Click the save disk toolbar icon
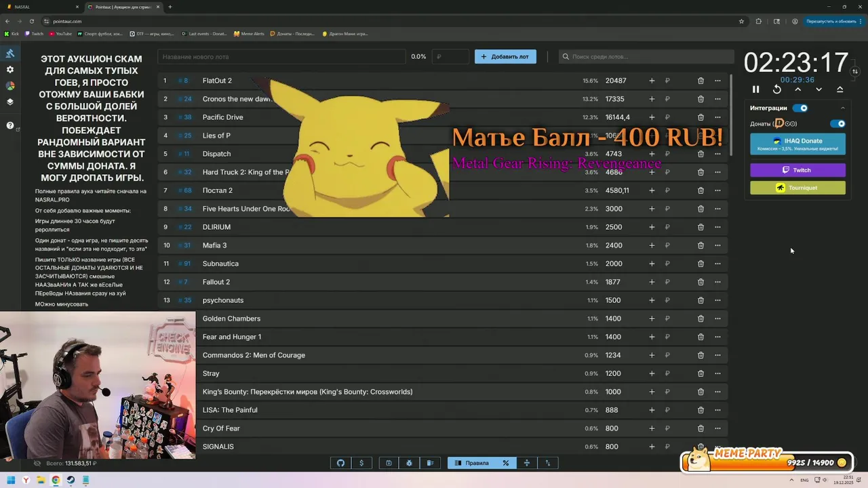This screenshot has height=488, width=868. point(389,463)
